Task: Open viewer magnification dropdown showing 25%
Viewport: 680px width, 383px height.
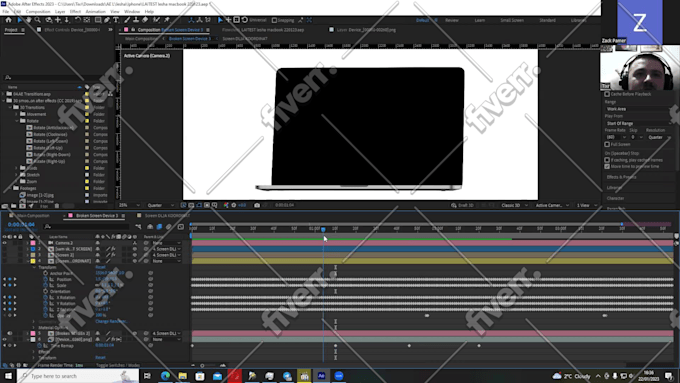Action: point(129,205)
